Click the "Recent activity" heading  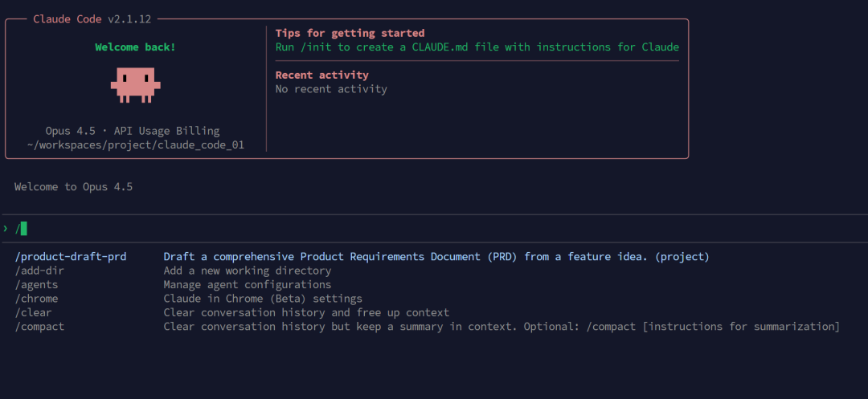[321, 75]
